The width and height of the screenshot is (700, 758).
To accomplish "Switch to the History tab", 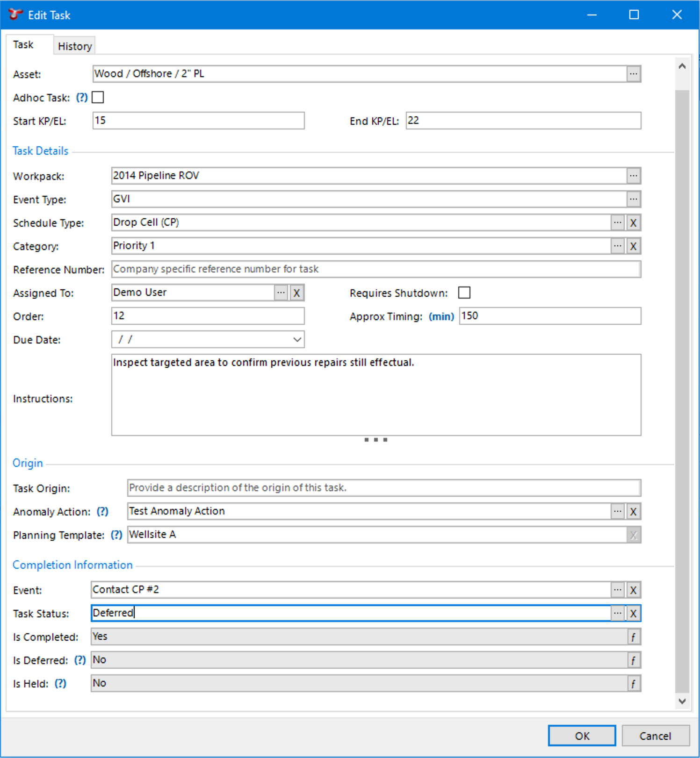I will tap(75, 46).
